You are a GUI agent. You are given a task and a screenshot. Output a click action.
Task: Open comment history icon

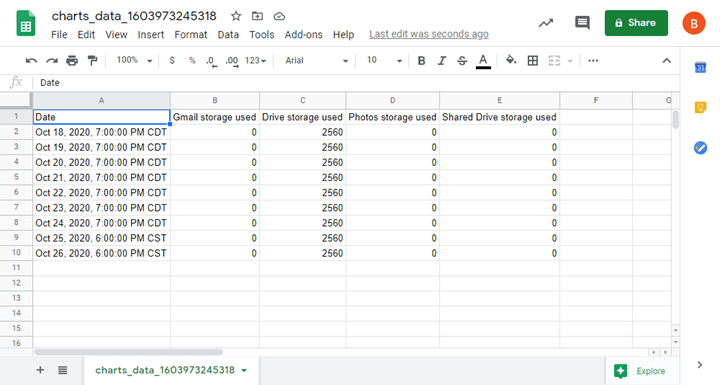pos(582,23)
